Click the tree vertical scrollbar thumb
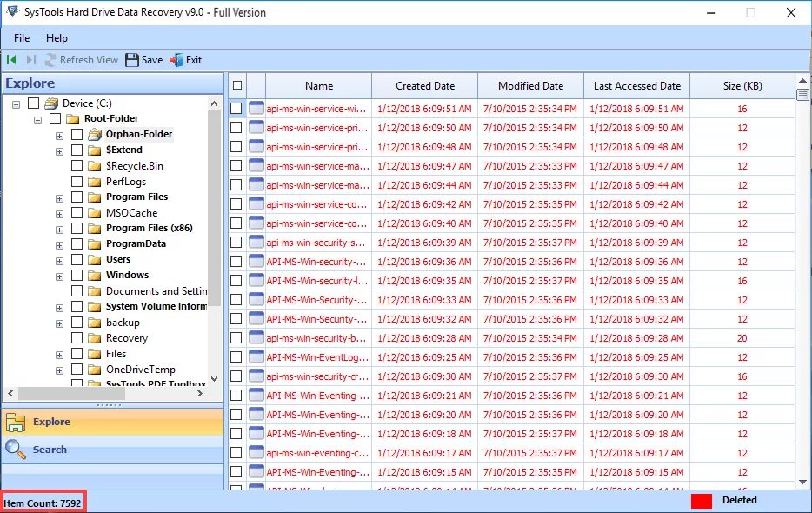Image resolution: width=812 pixels, height=513 pixels. pos(215,207)
